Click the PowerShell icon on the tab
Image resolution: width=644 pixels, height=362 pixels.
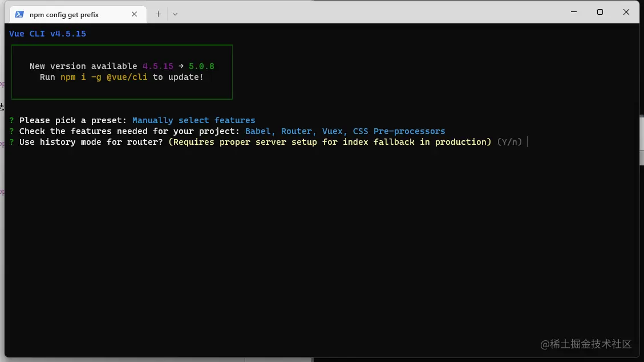coord(19,14)
